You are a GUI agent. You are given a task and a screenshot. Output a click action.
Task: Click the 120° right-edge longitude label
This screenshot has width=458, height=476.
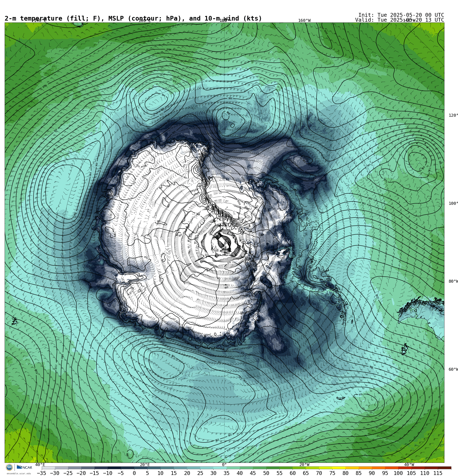pos(453,115)
